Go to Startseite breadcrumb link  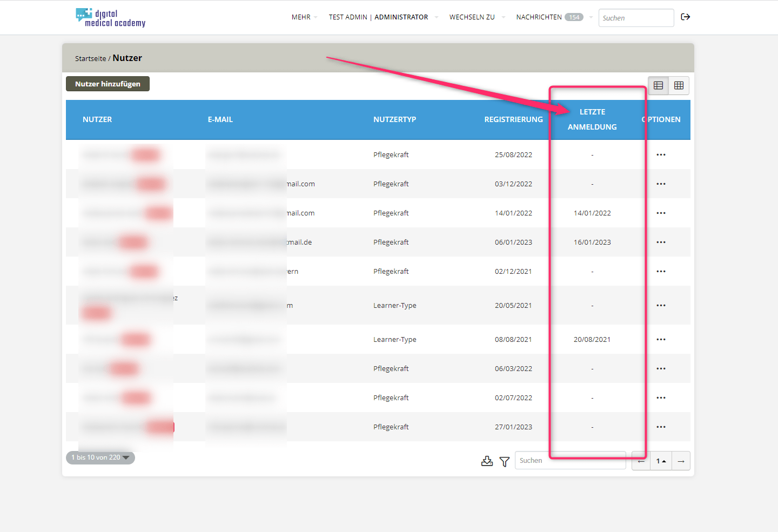[90, 58]
